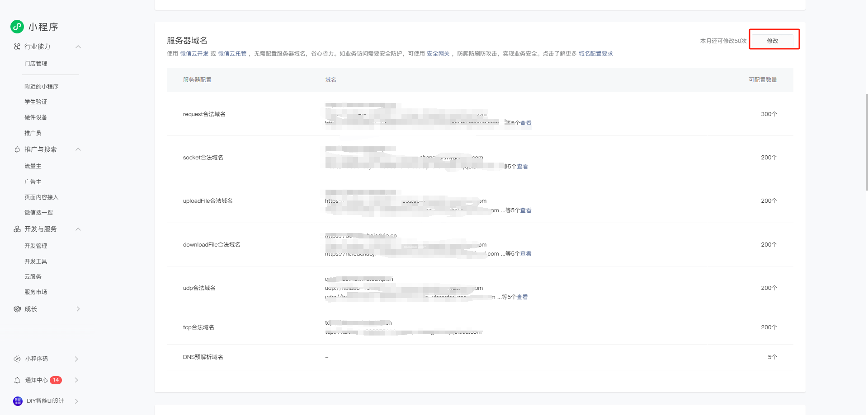Click the green Mini Program logo icon
This screenshot has width=868, height=415.
(x=17, y=27)
